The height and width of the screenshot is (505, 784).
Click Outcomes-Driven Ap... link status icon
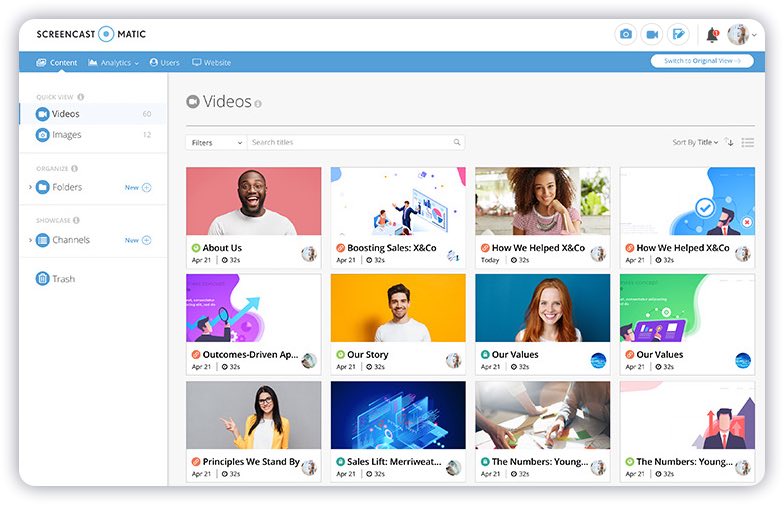click(196, 354)
